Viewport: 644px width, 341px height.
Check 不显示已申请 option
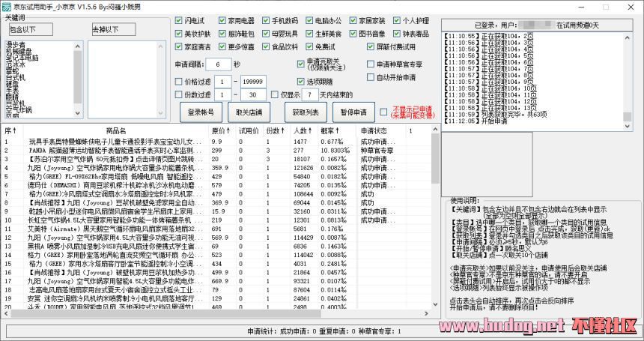point(383,112)
